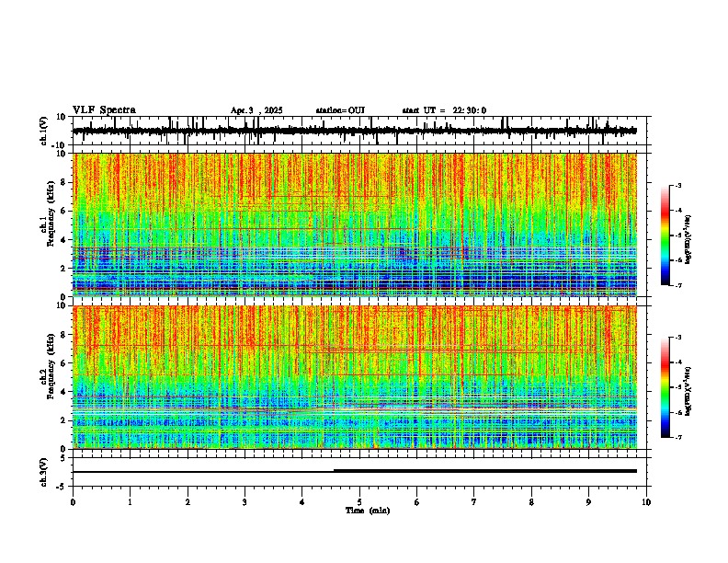Click inside the ch.1 voltage waveform panel
728x563 pixels.
[x=361, y=131]
